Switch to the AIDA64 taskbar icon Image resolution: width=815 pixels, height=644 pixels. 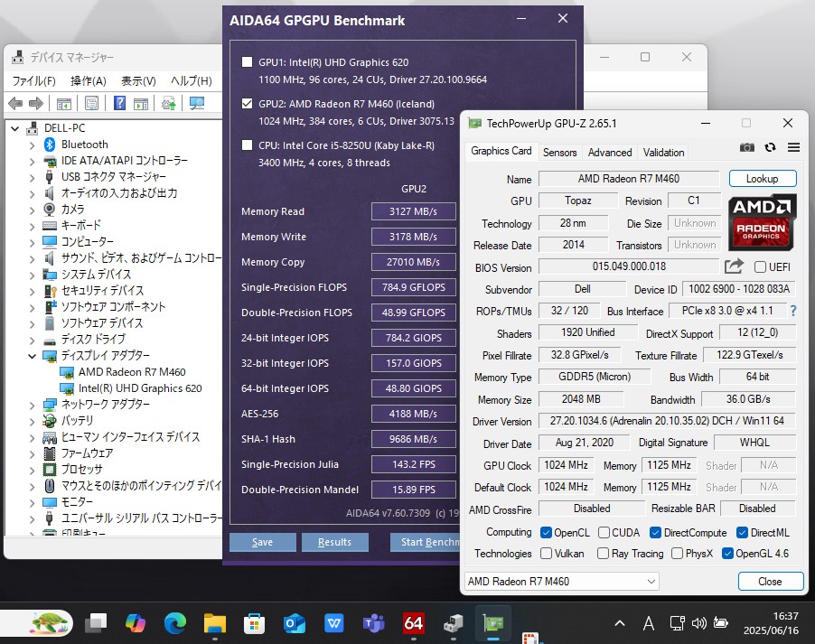pos(413,622)
